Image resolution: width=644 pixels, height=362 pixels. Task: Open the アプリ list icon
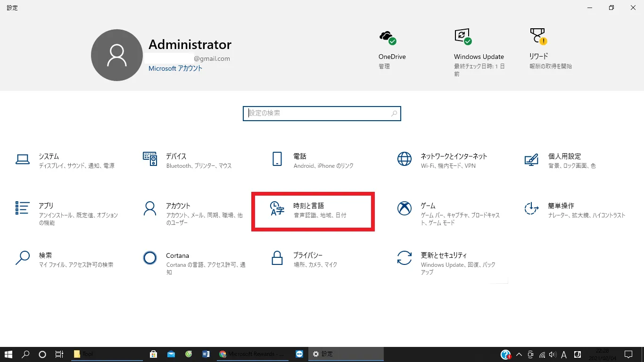(23, 208)
